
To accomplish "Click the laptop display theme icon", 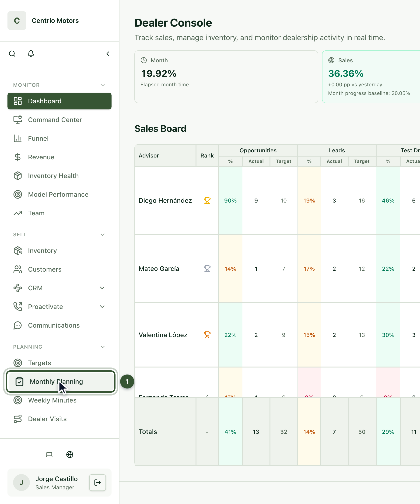I will click(49, 455).
